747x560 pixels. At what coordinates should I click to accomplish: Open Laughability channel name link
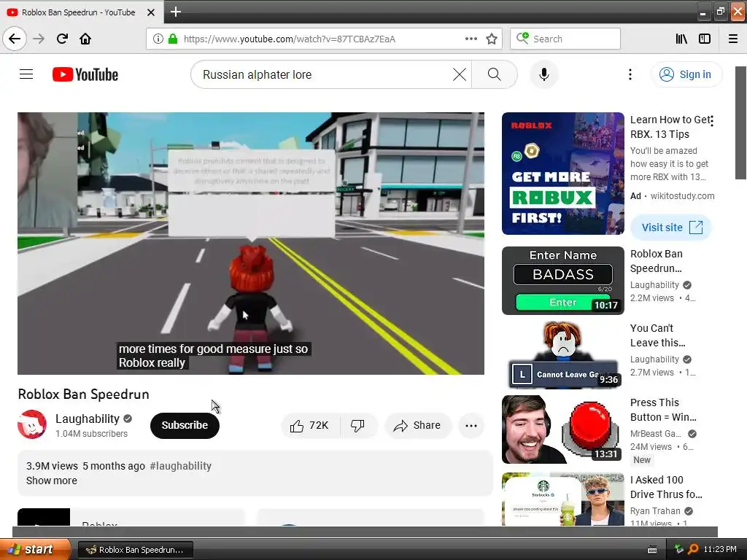click(x=88, y=419)
